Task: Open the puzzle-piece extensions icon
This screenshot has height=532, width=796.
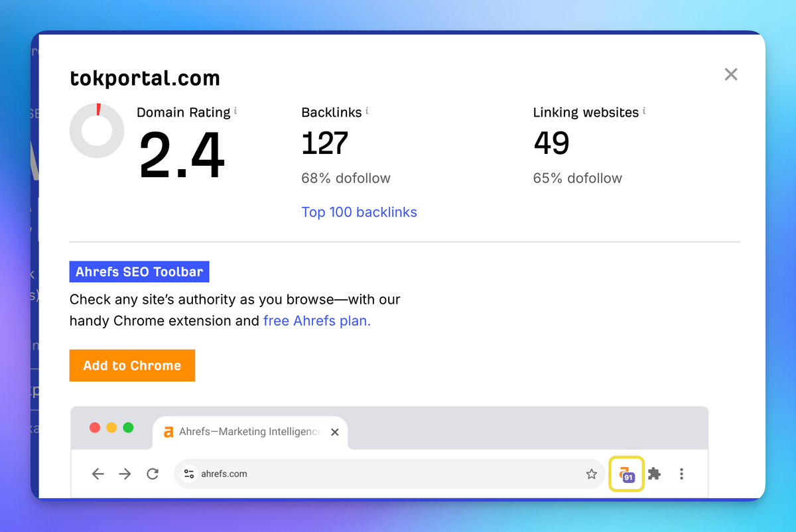Action: 655,474
